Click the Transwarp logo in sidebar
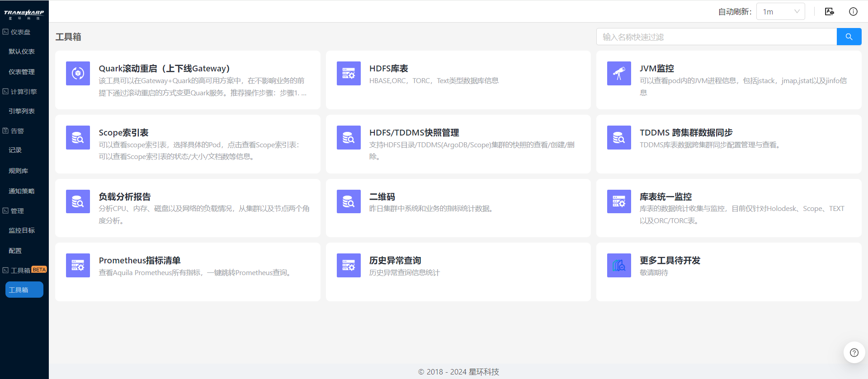This screenshot has height=379, width=868. tap(24, 14)
